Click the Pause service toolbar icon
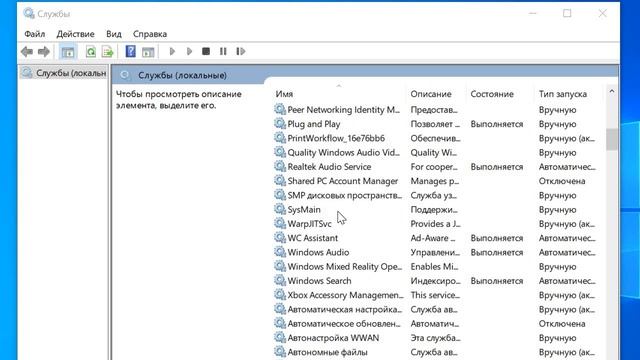Screen dimensions: 640x360 click(x=223, y=51)
